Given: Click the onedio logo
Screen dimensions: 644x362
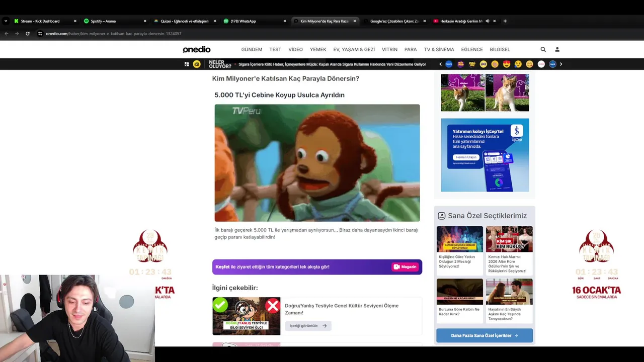Looking at the screenshot, I should [197, 49].
